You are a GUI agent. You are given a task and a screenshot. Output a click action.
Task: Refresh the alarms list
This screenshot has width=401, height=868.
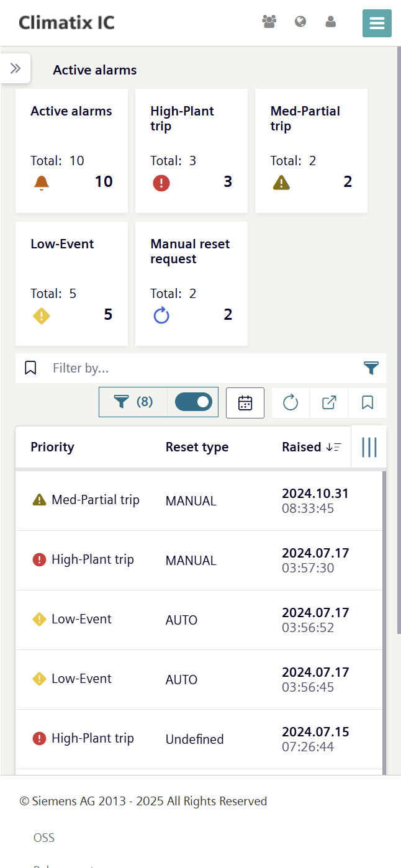[291, 403]
